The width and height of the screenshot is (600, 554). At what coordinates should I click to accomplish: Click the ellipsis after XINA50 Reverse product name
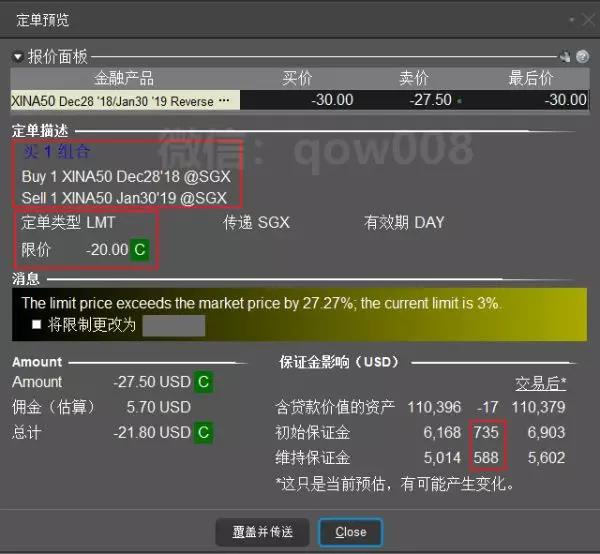coord(224,100)
